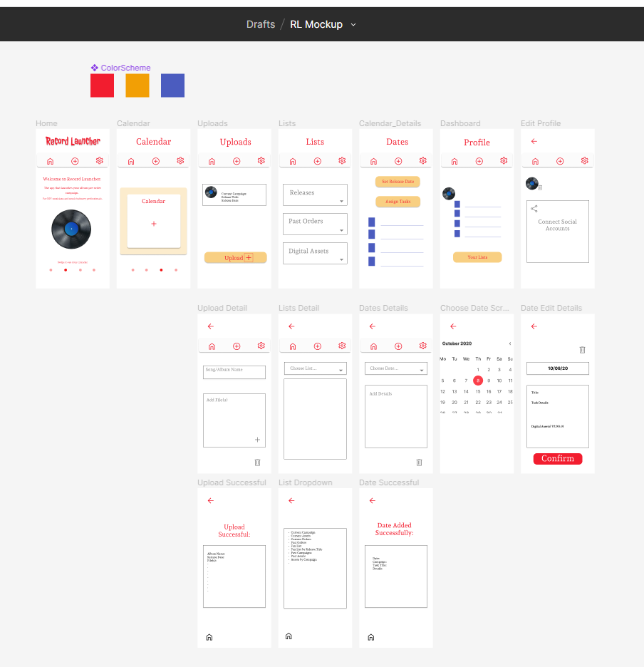Click the home icon in the Upload Successful frame
The image size is (644, 667).
[x=209, y=637]
